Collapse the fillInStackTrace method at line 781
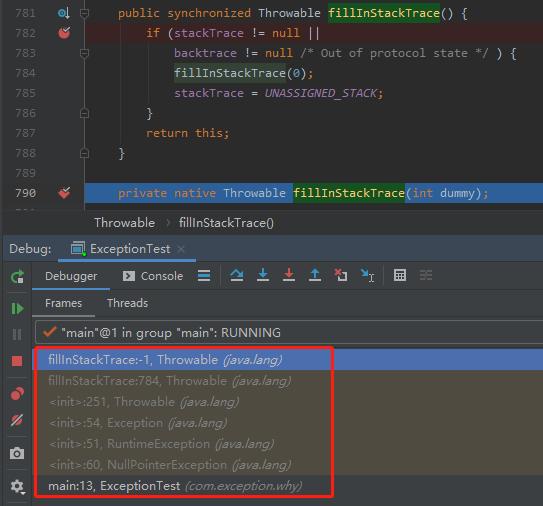Image resolution: width=543 pixels, height=506 pixels. pyautogui.click(x=84, y=13)
